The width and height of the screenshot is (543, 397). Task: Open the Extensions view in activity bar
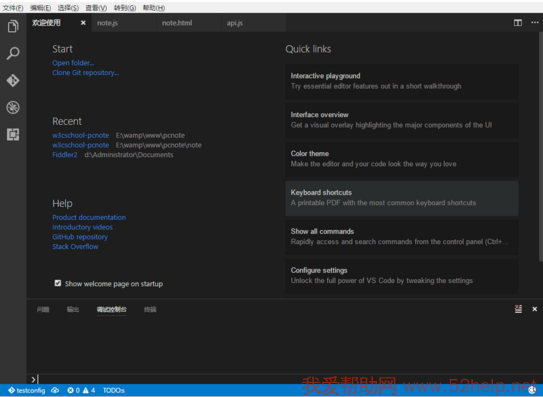click(13, 134)
